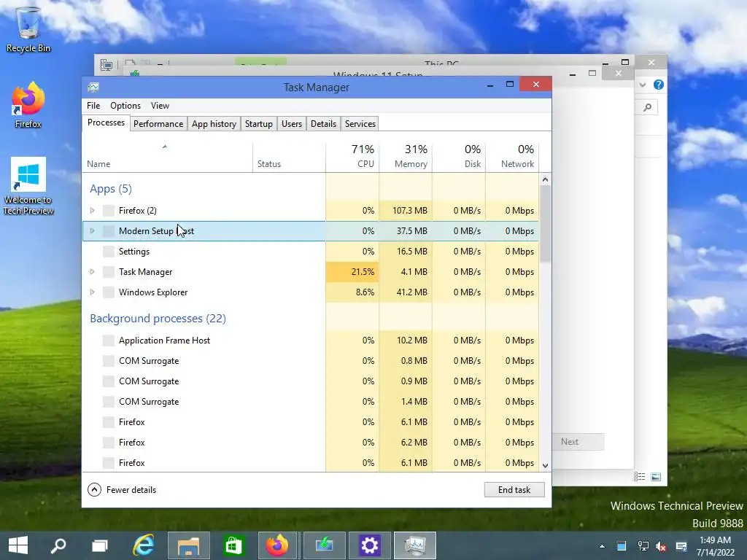Viewport: 747px width, 560px height.
Task: Switch to details view in This PC window
Action: (640, 477)
